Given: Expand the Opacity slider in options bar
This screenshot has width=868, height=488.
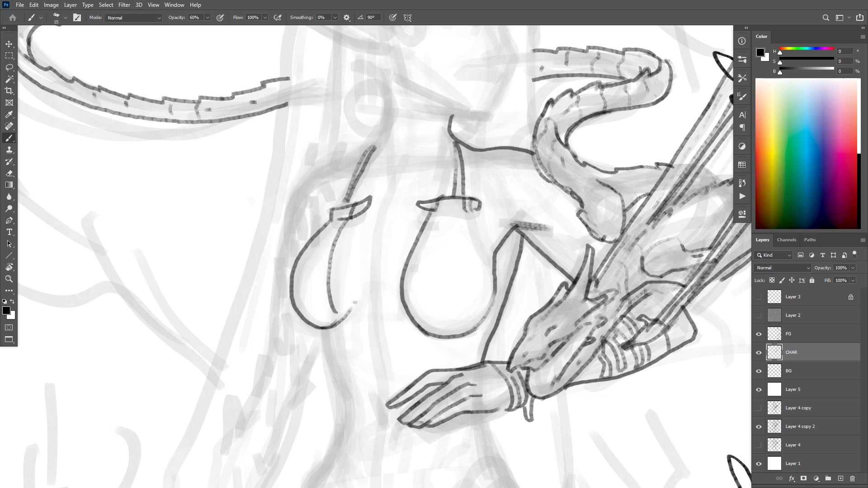Looking at the screenshot, I should 208,18.
